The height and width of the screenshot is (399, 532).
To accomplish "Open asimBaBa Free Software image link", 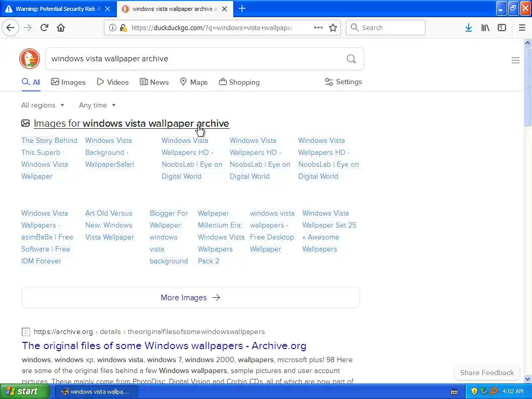I will tap(47, 237).
